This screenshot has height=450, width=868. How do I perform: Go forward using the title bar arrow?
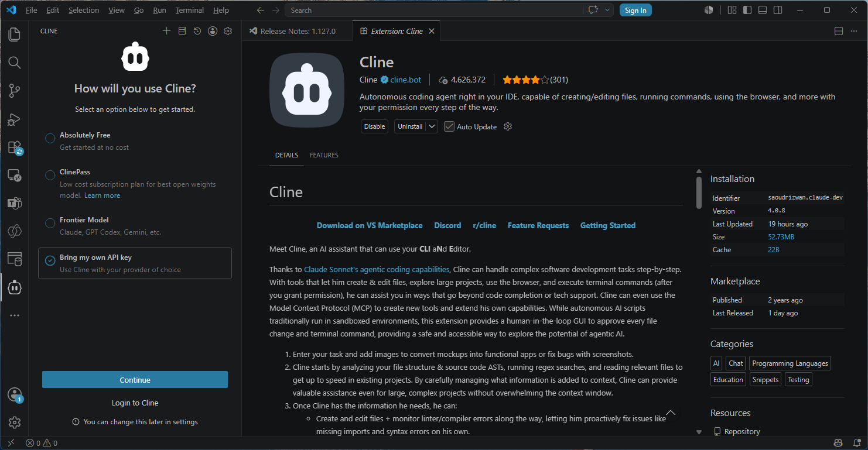(x=276, y=10)
